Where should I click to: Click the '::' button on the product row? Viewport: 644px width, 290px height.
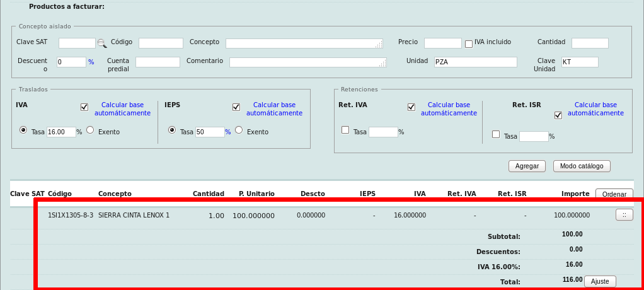[624, 215]
